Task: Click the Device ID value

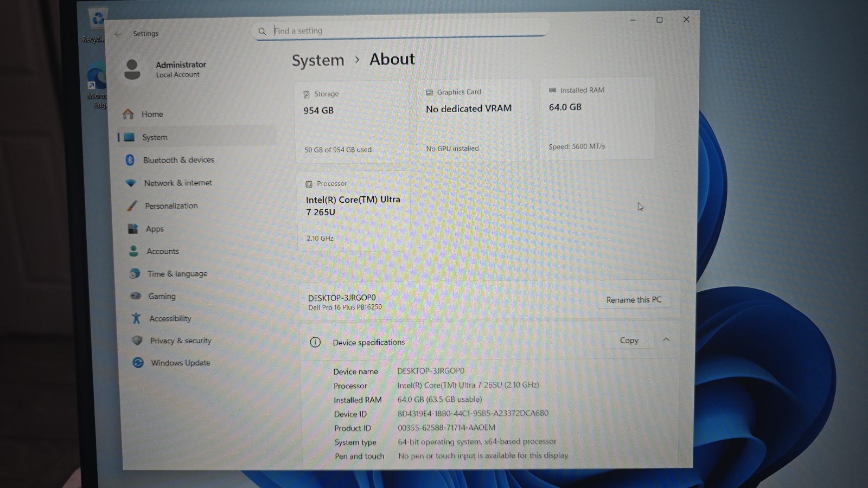Action: pos(473,413)
